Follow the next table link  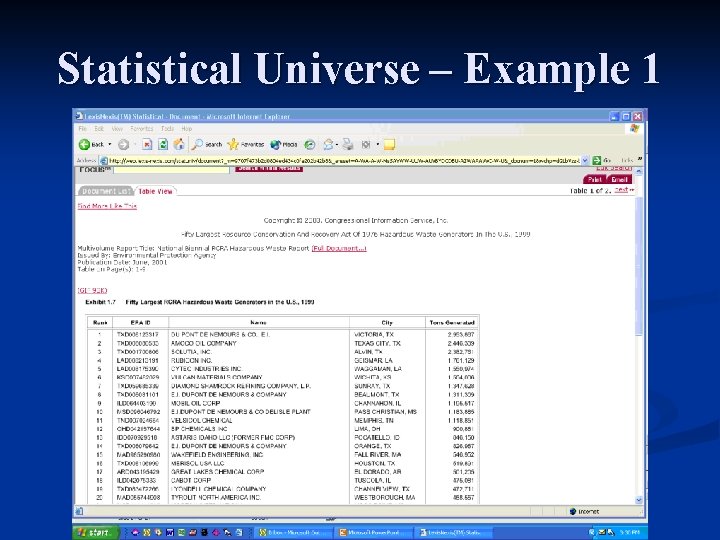pos(623,190)
